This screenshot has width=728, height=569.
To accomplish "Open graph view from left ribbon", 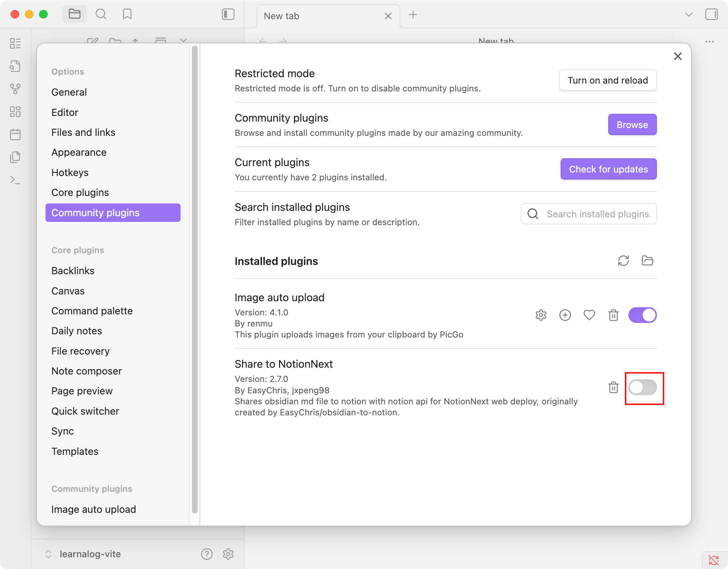I will pyautogui.click(x=15, y=89).
